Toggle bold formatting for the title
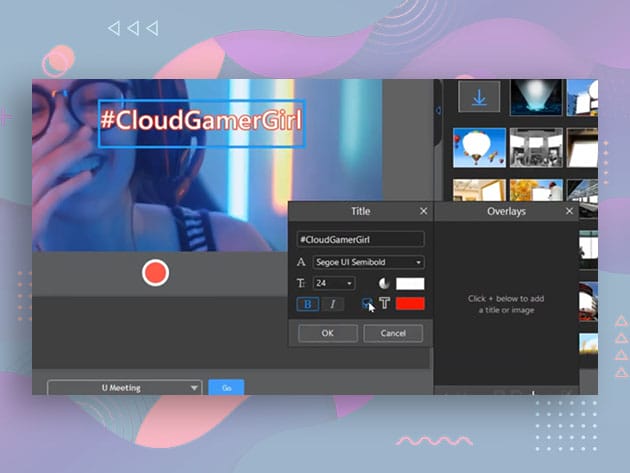The width and height of the screenshot is (630, 473). (x=308, y=304)
